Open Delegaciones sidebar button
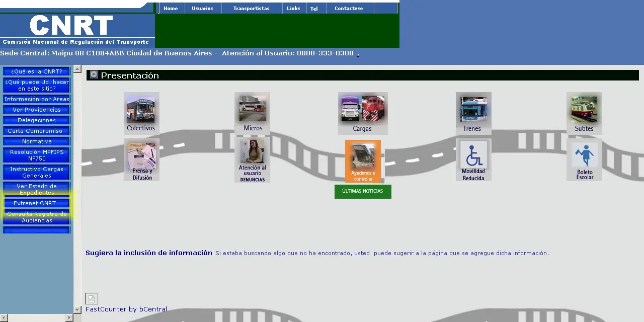This screenshot has height=322, width=644. (x=36, y=120)
